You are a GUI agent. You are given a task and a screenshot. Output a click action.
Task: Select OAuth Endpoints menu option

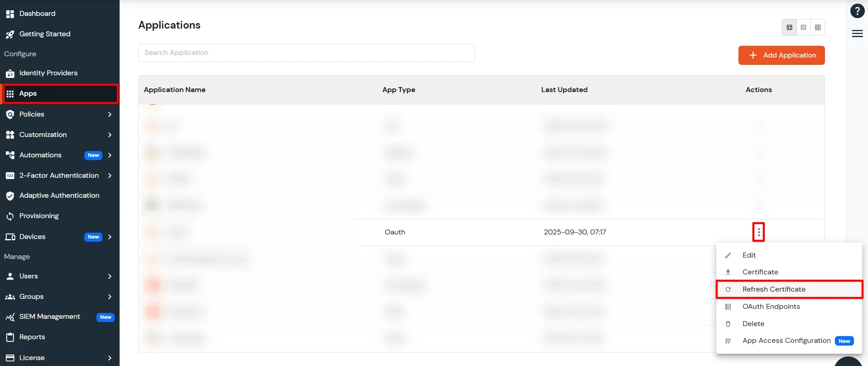click(789, 307)
